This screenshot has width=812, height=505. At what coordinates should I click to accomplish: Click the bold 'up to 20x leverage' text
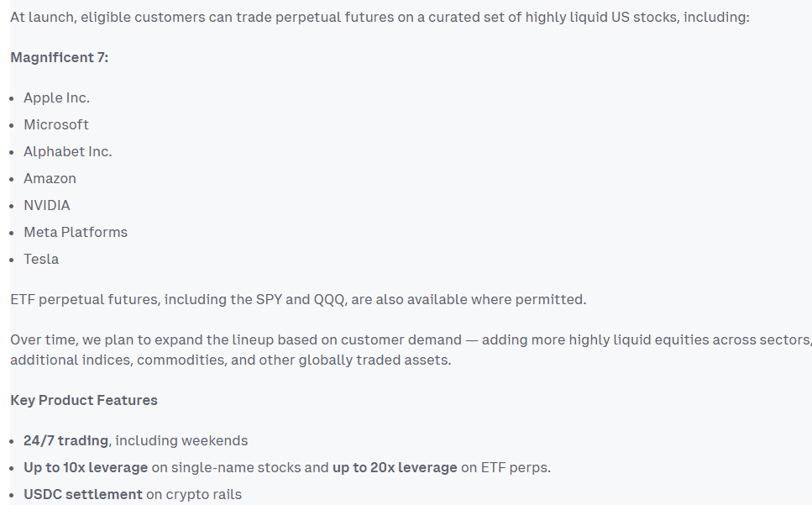pos(395,468)
